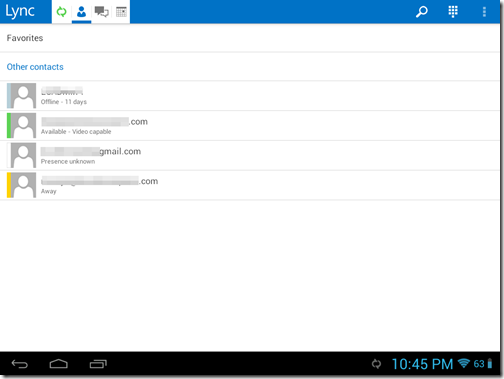
Task: Open the overflow menu
Action: (484, 12)
